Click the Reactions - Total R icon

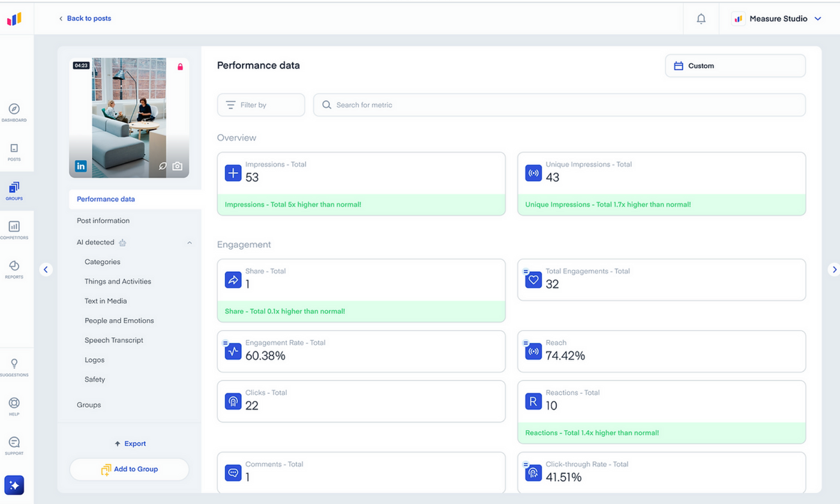[x=533, y=401]
